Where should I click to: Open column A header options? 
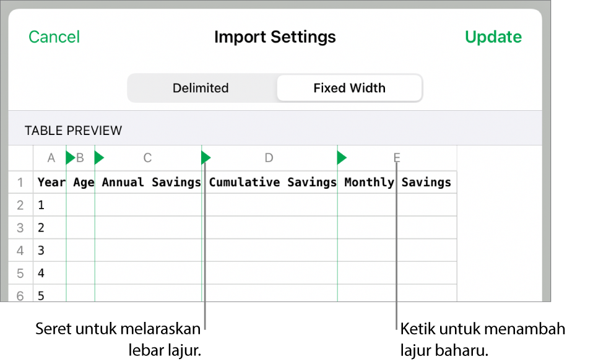click(51, 158)
